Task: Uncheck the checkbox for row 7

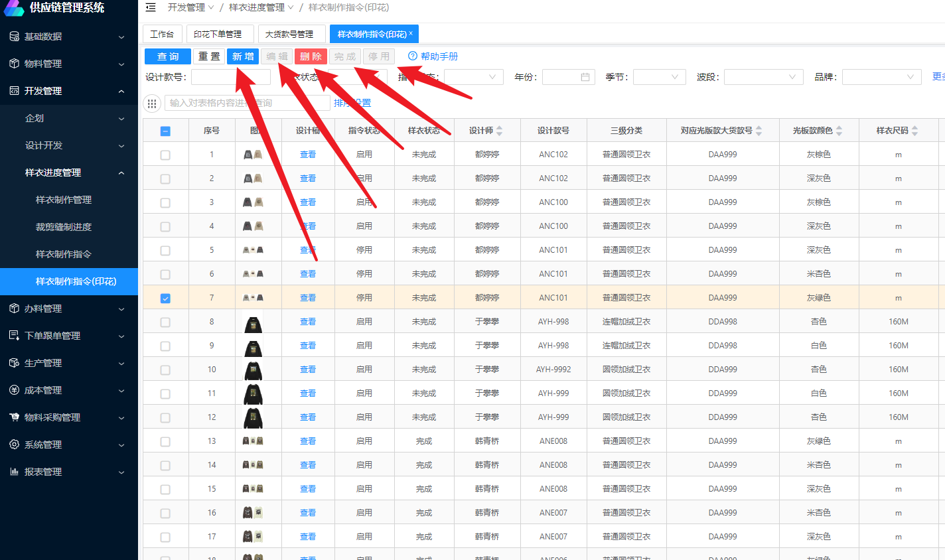Action: pyautogui.click(x=165, y=298)
